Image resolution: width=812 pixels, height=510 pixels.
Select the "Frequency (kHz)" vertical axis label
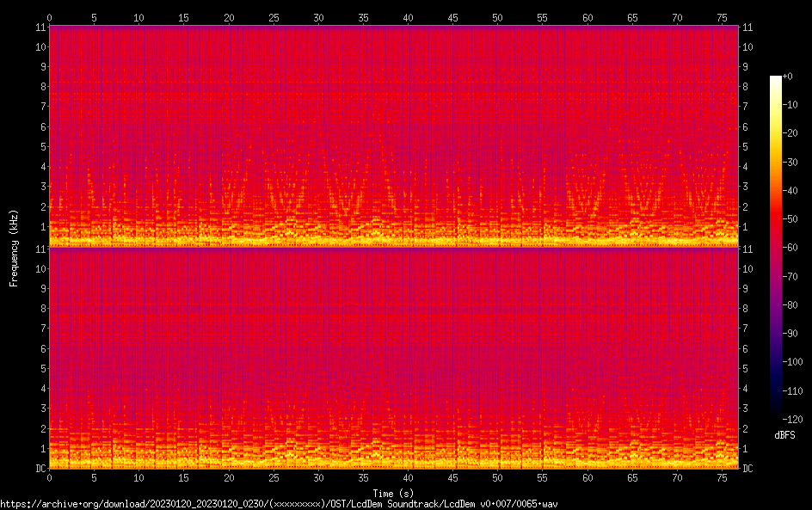(x=14, y=247)
